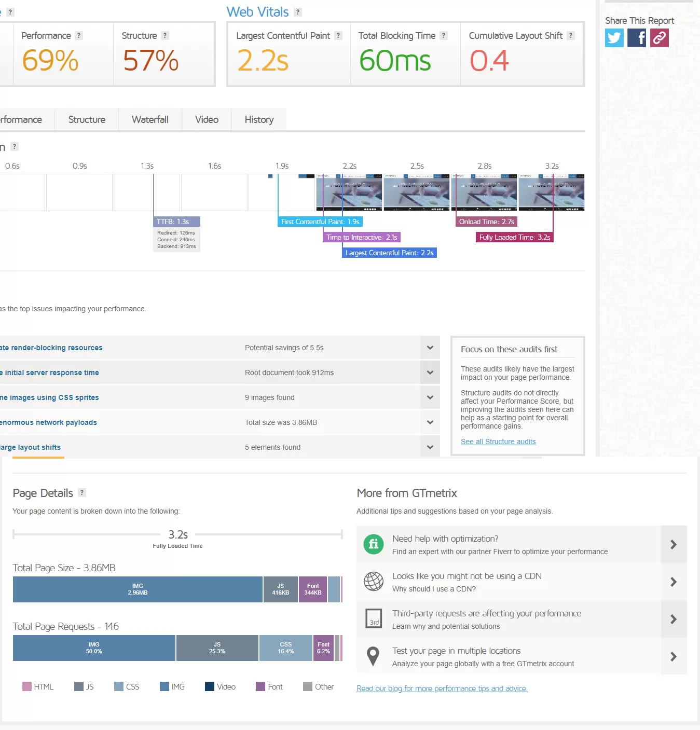This screenshot has width=700, height=730.
Task: Read blog for more performance tips link
Action: [442, 688]
